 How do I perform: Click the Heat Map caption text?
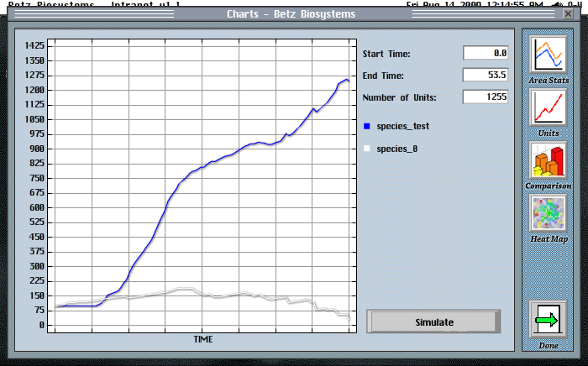(549, 239)
